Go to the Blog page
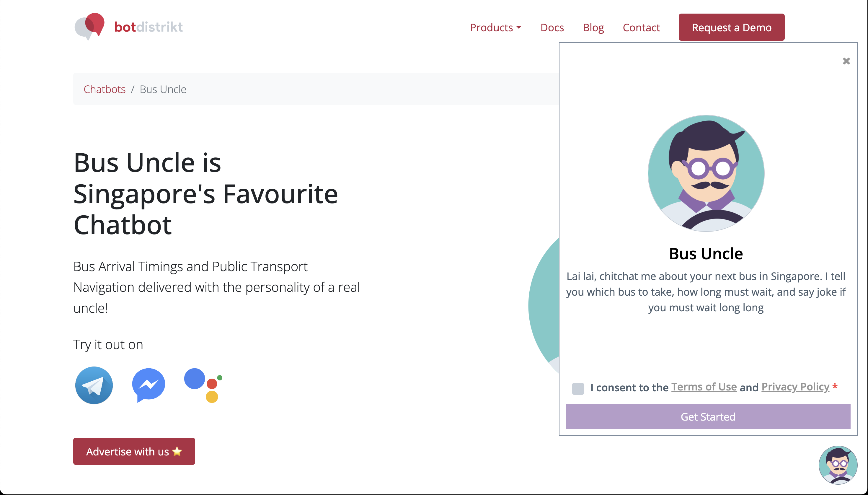The height and width of the screenshot is (495, 868). (593, 27)
